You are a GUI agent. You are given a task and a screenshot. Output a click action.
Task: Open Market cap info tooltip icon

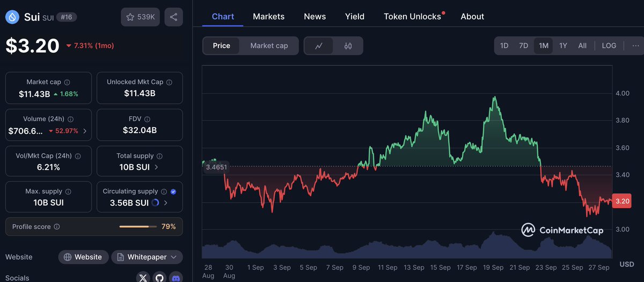tap(67, 82)
